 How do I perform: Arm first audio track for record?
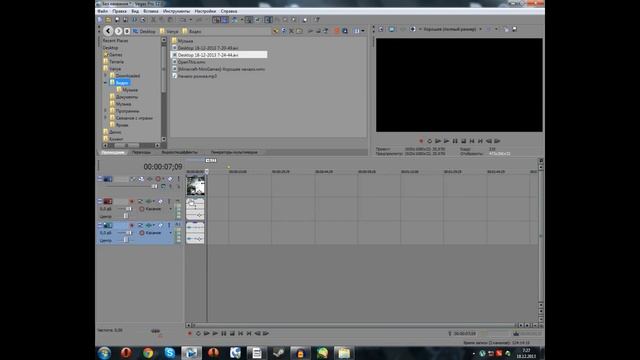(131, 202)
